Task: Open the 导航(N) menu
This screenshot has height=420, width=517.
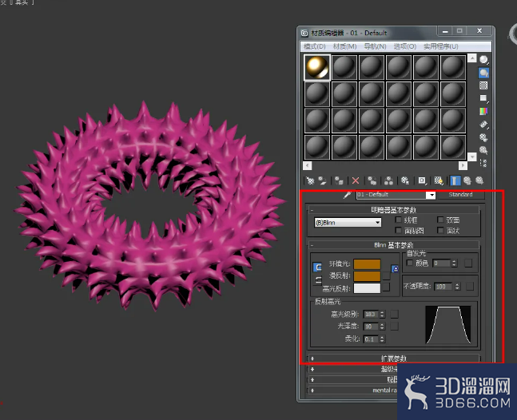Action: click(375, 46)
